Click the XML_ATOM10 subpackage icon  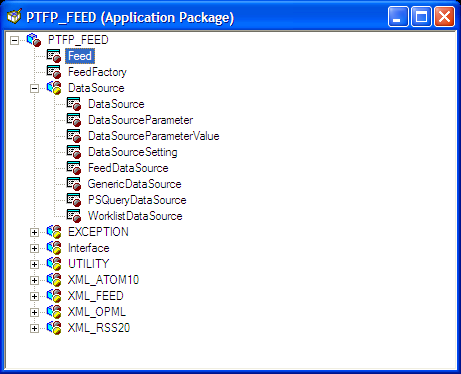pyautogui.click(x=54, y=280)
